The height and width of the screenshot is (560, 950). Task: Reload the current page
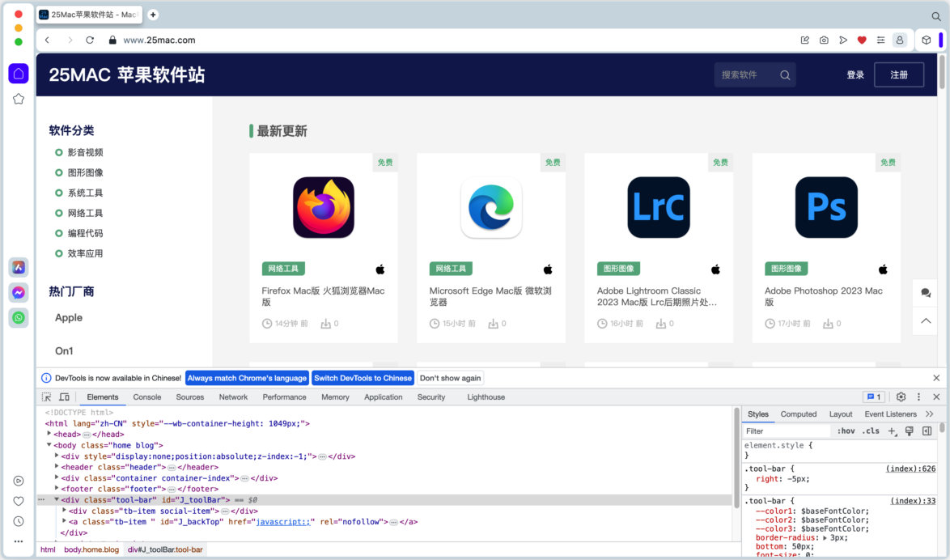click(90, 40)
